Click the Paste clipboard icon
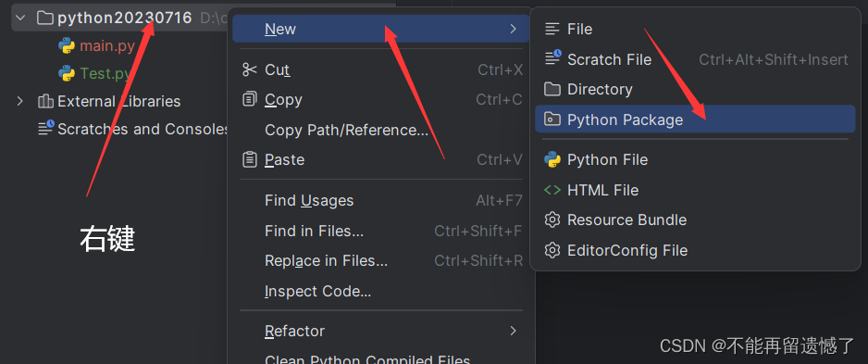 tap(250, 159)
